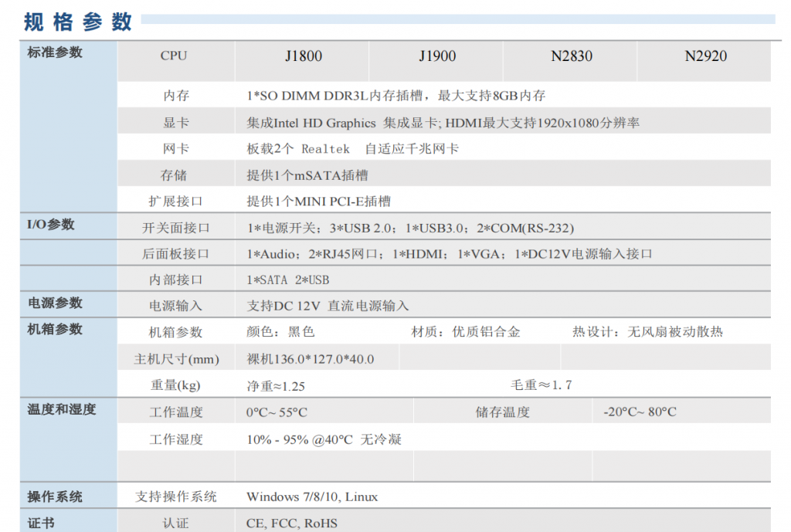
Task: Select the 主机尺寸(mm) row label
Action: pyautogui.click(x=176, y=359)
